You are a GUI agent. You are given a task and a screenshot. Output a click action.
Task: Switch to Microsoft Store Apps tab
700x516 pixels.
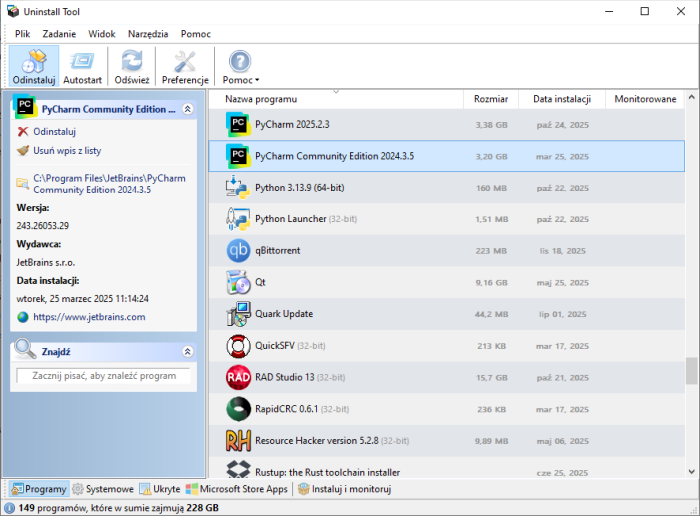click(x=237, y=489)
